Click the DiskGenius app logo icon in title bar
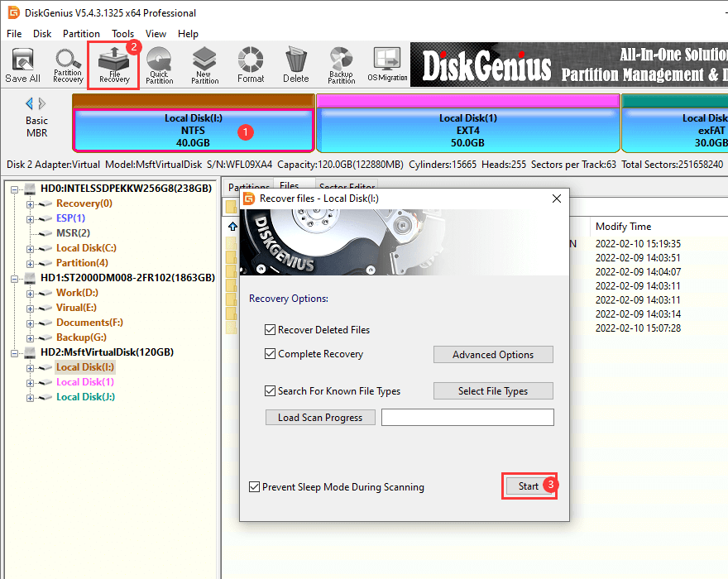Viewport: 728px width, 579px height. click(13, 12)
